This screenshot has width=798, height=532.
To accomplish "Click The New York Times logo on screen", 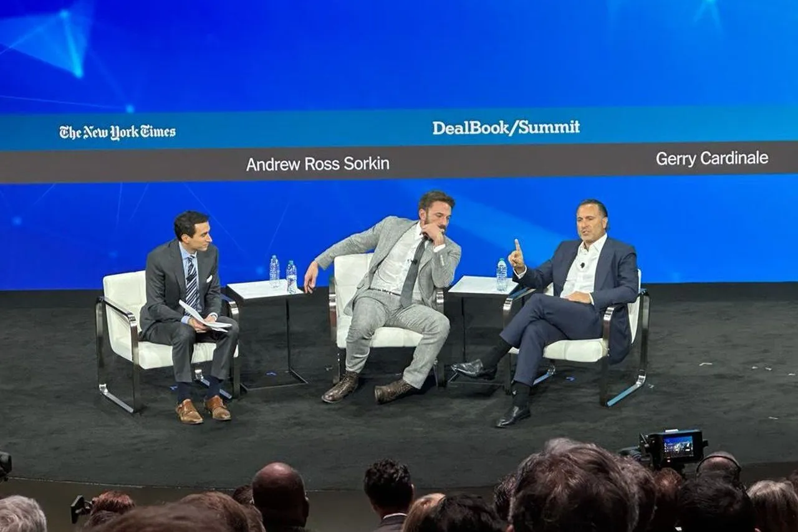I will 117,132.
